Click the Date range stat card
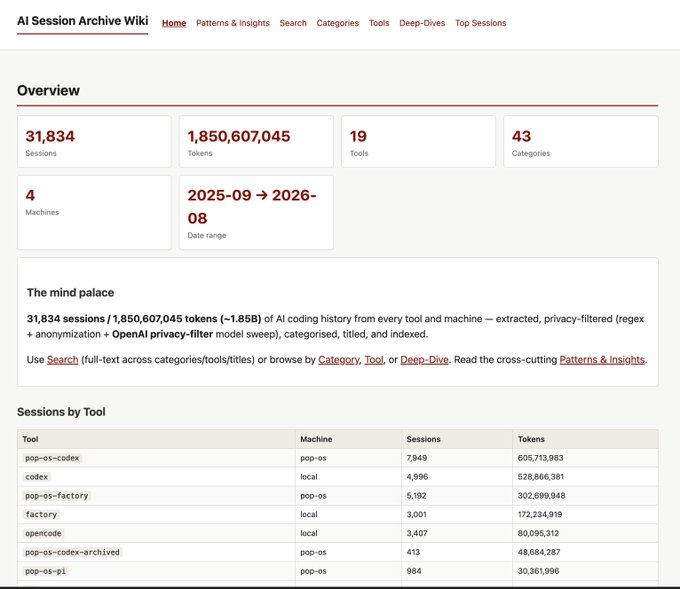Screen dimensions: 680x589 click(x=256, y=213)
